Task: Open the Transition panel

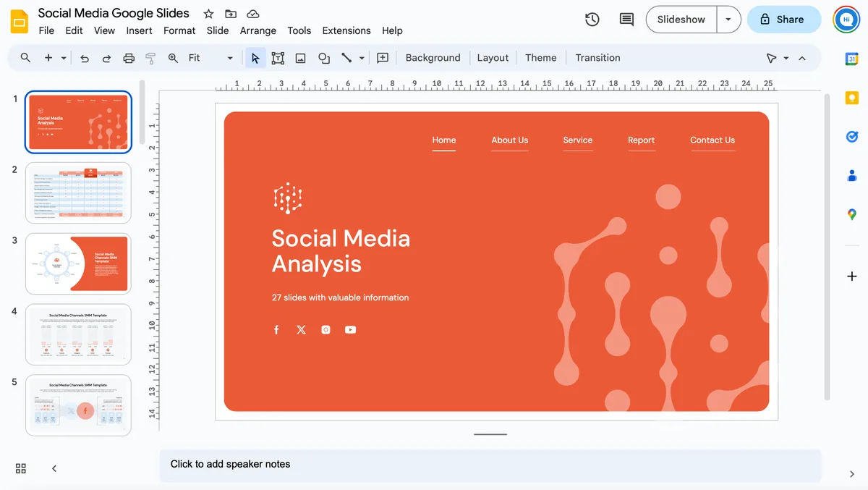Action: click(x=597, y=58)
